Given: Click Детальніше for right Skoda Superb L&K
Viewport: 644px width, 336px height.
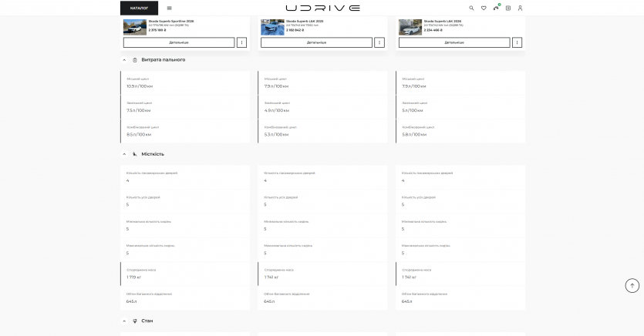Looking at the screenshot, I should click(454, 42).
